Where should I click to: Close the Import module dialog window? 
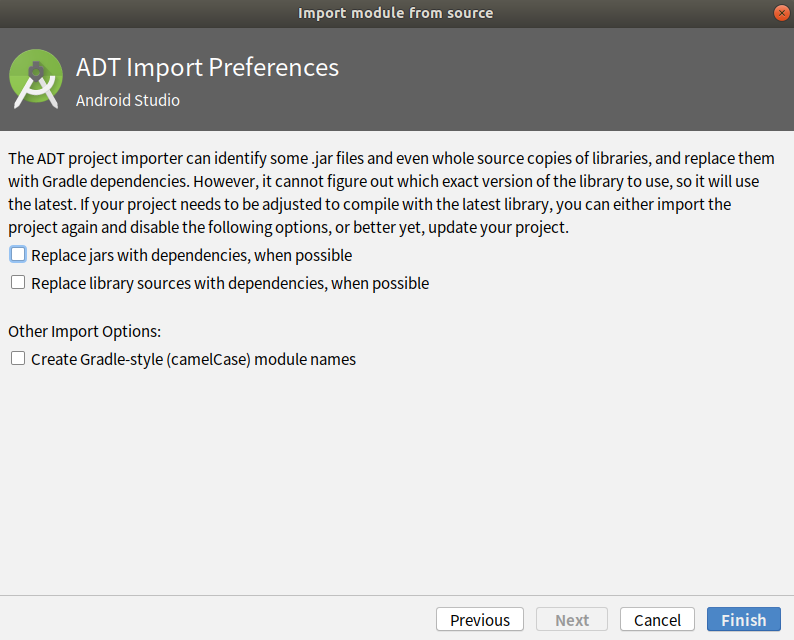pyautogui.click(x=781, y=13)
